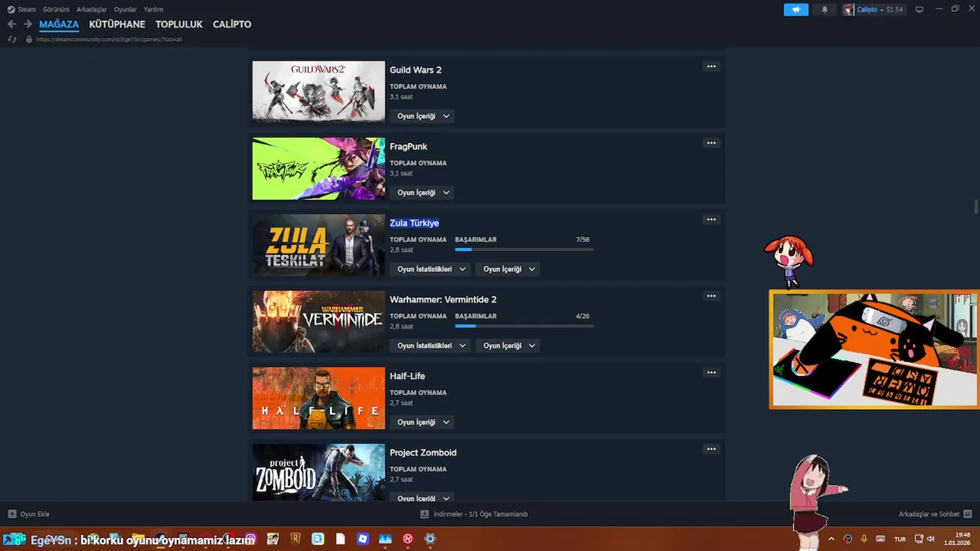
Task: Open İndirmeler downloads status at bottom
Action: click(475, 514)
